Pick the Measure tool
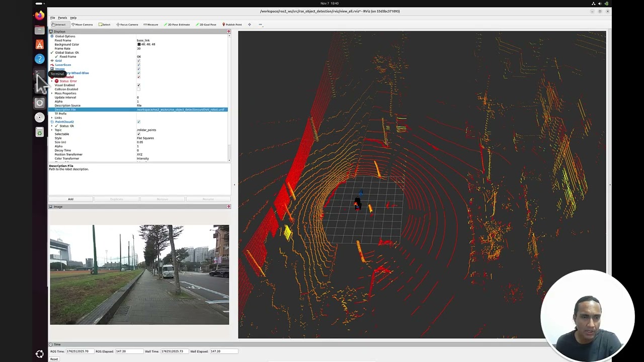This screenshot has height=362, width=644. [x=150, y=24]
